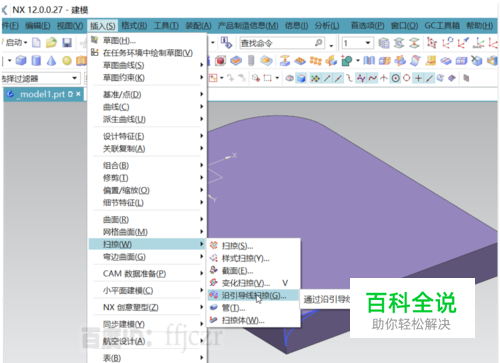Click the Delete Body icon with X
Viewport: 500px width, 363px height.
pyautogui.click(x=477, y=61)
